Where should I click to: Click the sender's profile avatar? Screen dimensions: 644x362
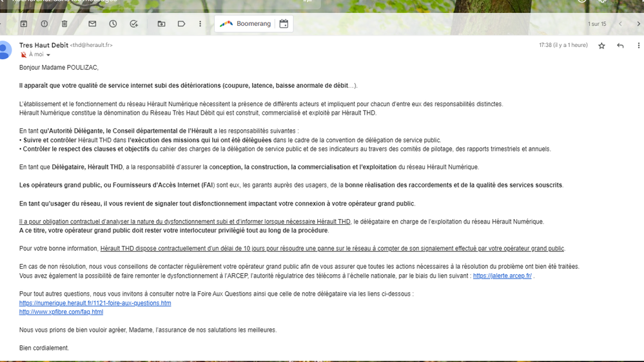[x=4, y=50]
